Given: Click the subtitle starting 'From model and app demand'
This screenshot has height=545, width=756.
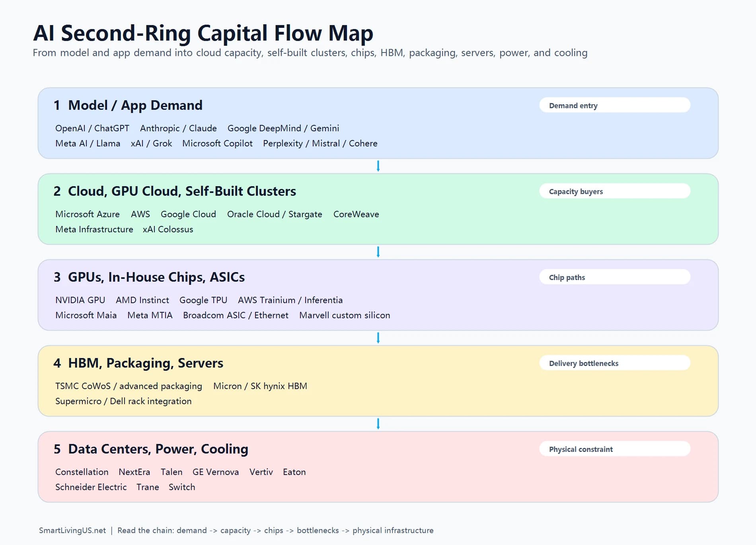Looking at the screenshot, I should pos(310,53).
